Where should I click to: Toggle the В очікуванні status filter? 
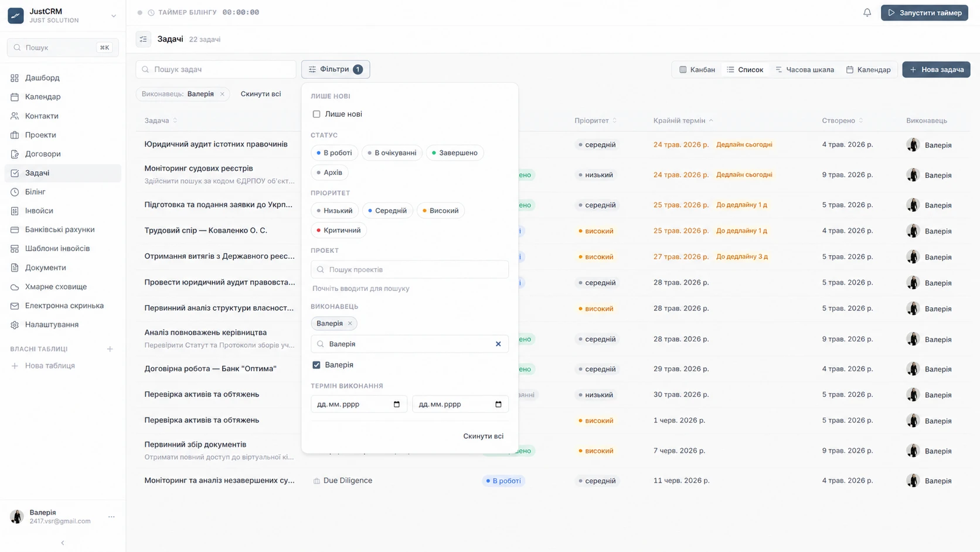pos(392,153)
